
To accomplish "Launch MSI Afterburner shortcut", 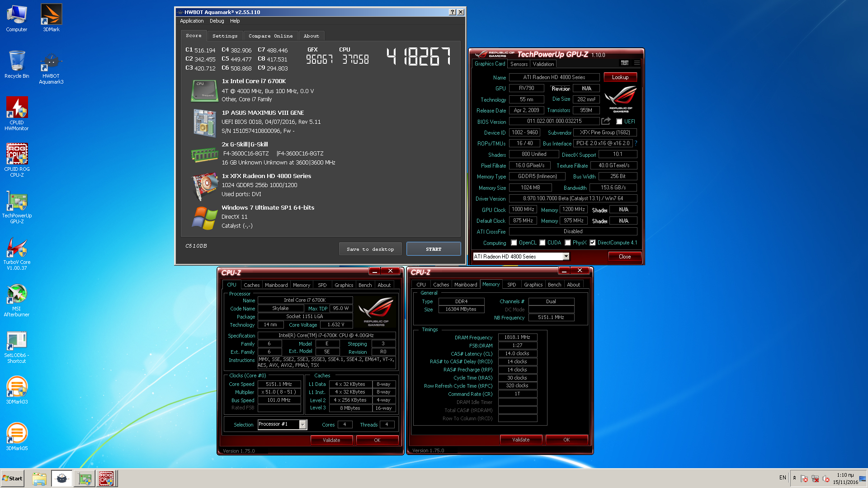I will click(17, 300).
